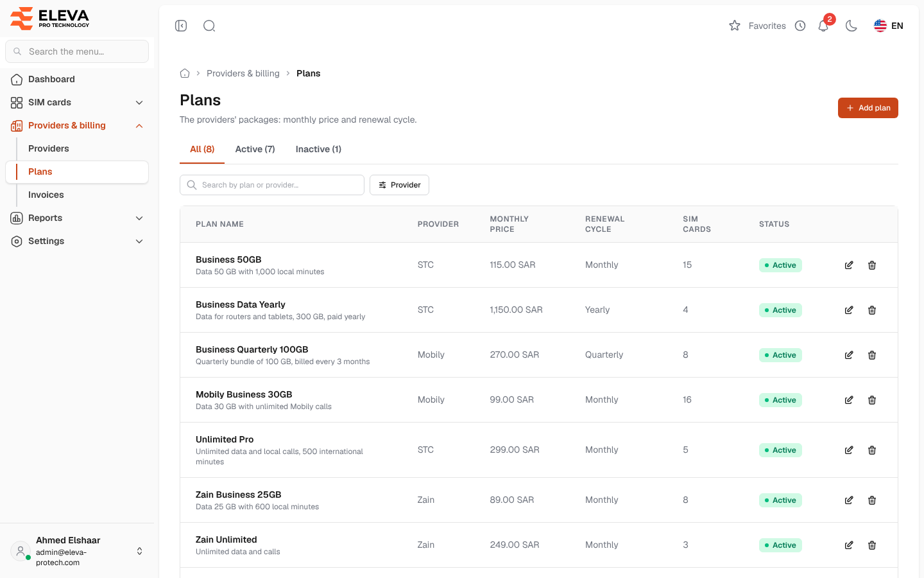Focus the Search the menu field
Screen dimensions: 924x578
(77, 51)
